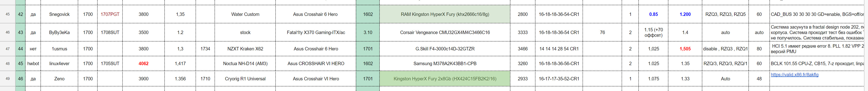Select the Snegovick username cell
This screenshot has width=868, height=91.
click(59, 14)
